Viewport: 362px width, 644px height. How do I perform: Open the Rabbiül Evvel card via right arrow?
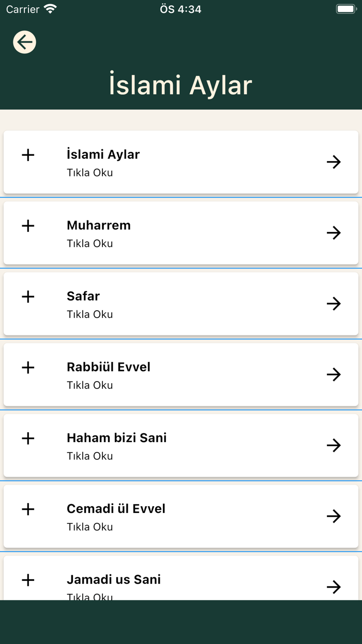pos(334,375)
